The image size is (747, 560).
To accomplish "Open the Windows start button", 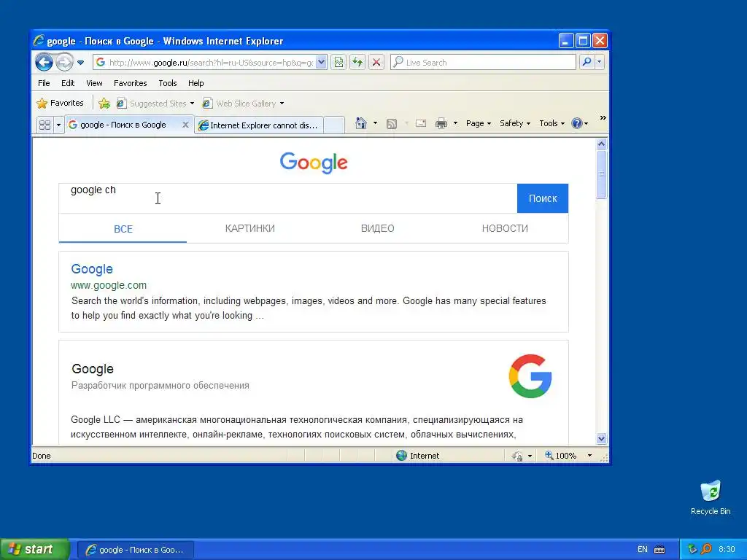I will point(34,550).
